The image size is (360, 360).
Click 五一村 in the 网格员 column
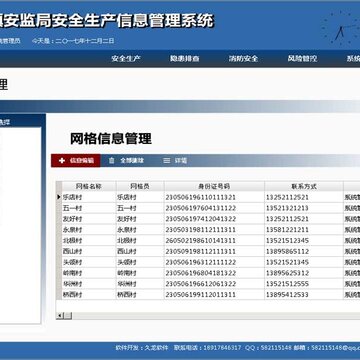127,208
